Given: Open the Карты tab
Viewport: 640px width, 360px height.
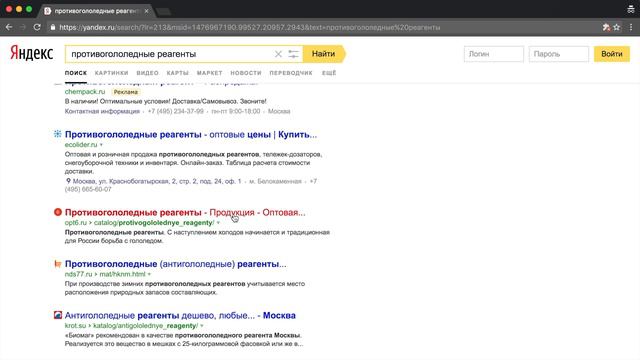Looking at the screenshot, I should tap(178, 73).
